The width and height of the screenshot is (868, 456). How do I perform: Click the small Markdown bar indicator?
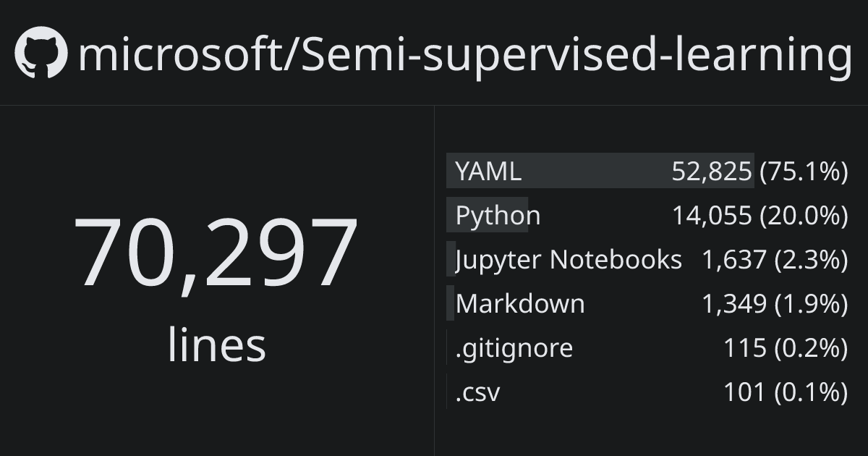450,303
